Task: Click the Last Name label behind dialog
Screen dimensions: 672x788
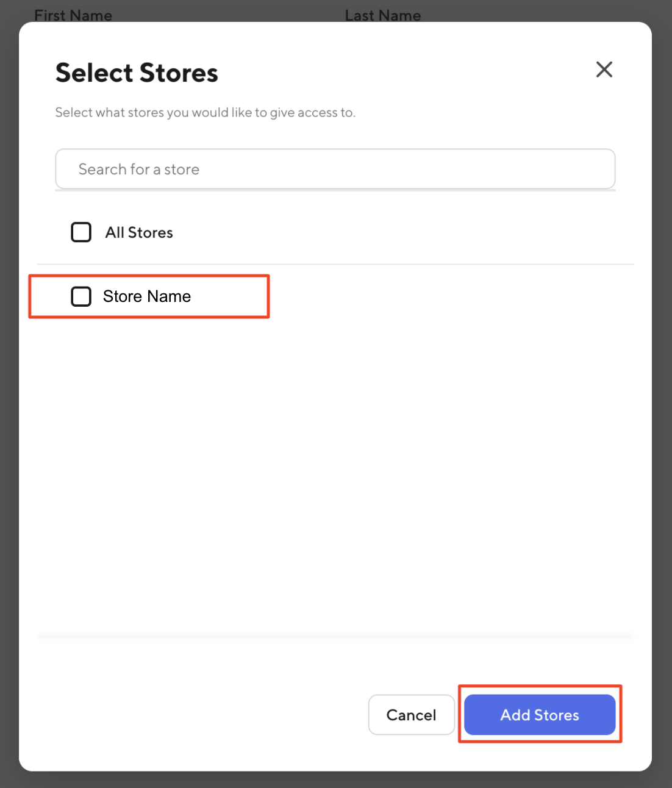Action: (383, 15)
